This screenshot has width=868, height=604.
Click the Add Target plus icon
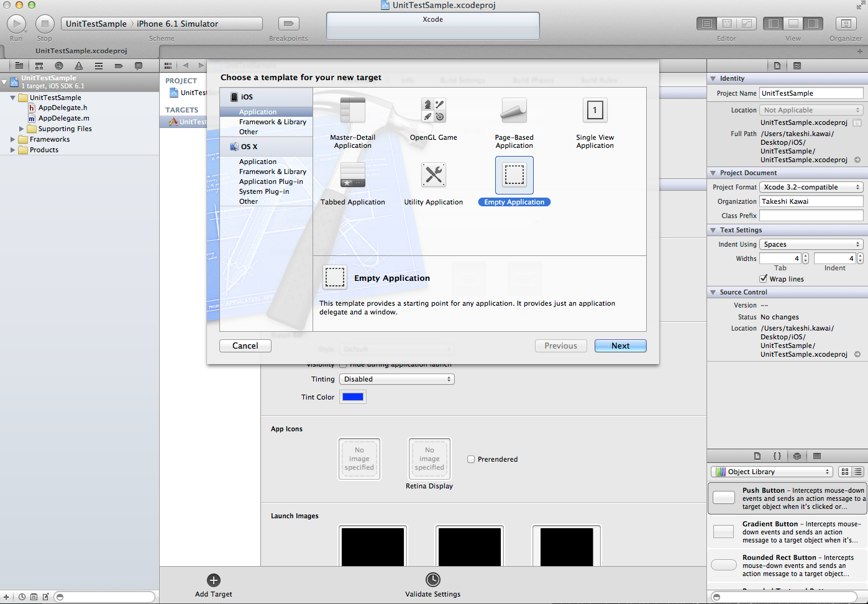[214, 580]
